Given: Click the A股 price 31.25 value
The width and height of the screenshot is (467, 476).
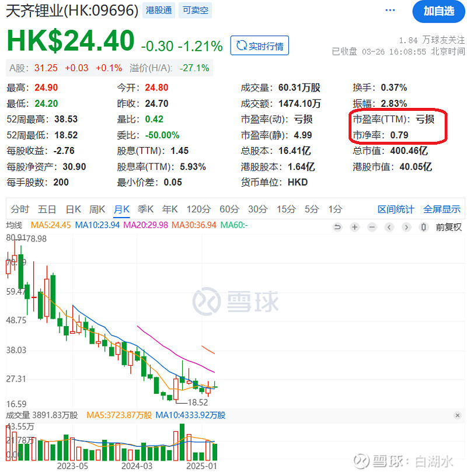Looking at the screenshot, I should point(46,68).
